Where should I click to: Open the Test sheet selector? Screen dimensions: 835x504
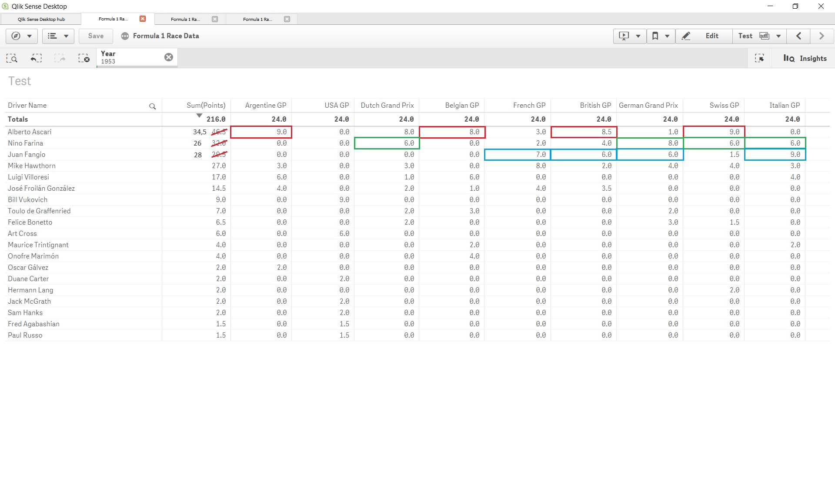pos(760,36)
